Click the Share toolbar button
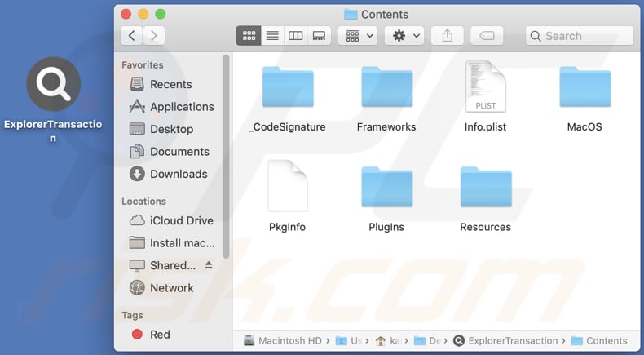Screen dimensions: 644x355 (448, 36)
